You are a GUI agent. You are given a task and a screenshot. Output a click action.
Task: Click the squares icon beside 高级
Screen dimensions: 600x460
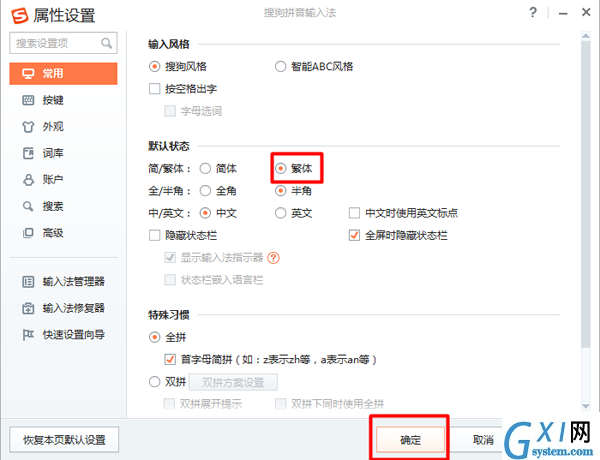coord(28,233)
